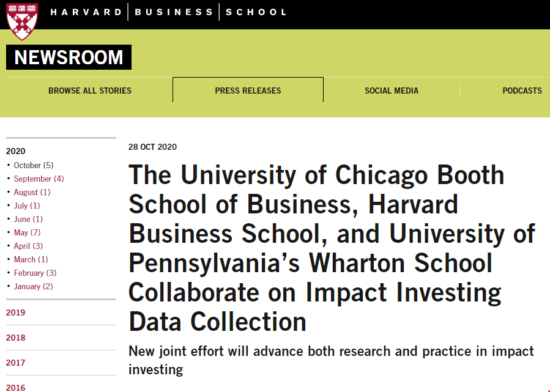Open the Social Media section

pos(392,91)
